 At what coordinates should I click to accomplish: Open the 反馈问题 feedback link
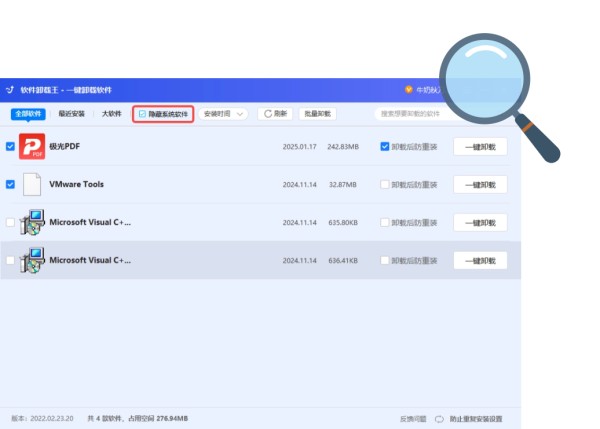click(x=413, y=419)
